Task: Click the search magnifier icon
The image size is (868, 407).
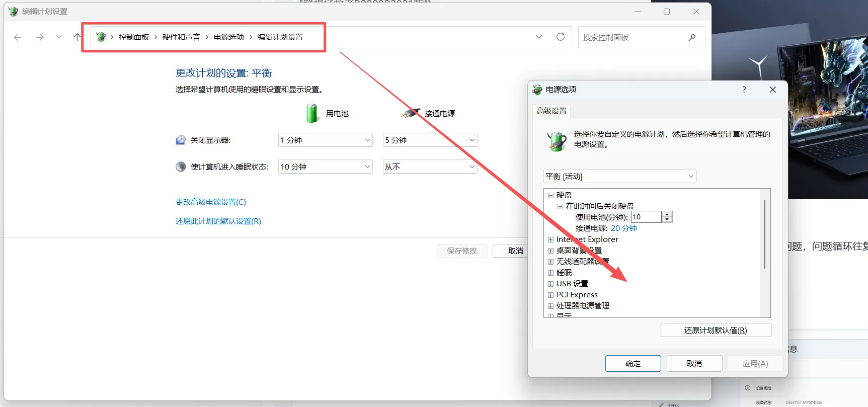Action: (x=692, y=37)
